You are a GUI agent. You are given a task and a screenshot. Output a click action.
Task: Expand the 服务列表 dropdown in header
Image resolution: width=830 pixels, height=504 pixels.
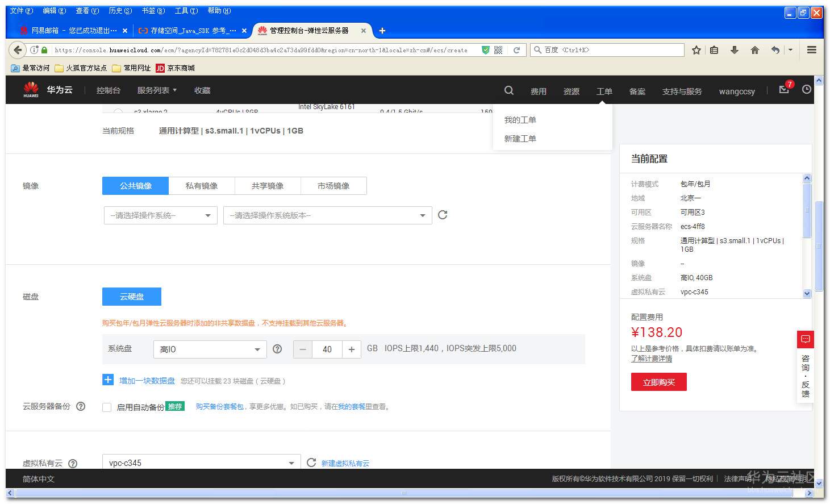157,90
